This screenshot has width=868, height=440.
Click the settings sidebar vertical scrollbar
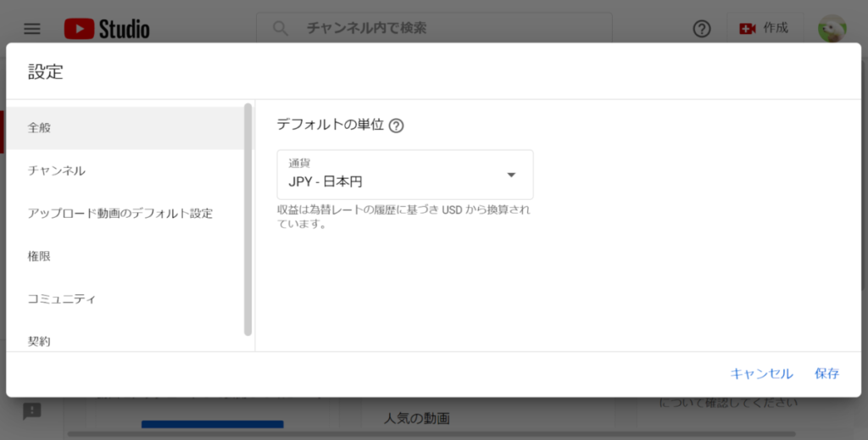248,219
